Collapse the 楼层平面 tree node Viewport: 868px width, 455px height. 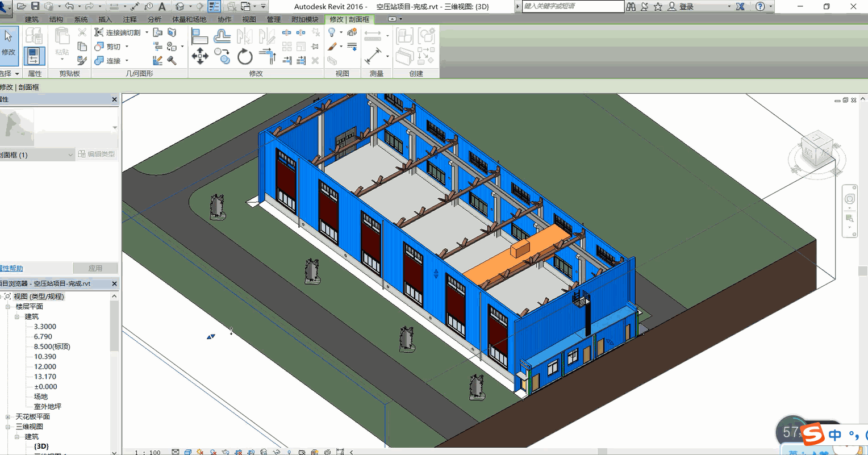coord(8,307)
